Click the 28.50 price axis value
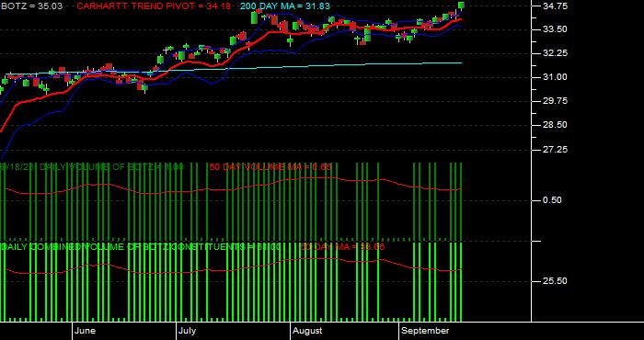 pos(555,125)
